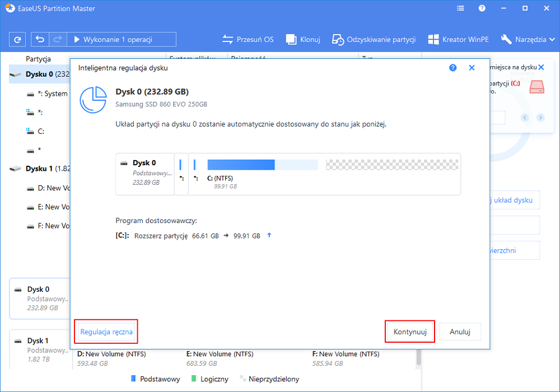Click the układ dysku button in the side panel
The height and width of the screenshot is (392, 560).
514,200
